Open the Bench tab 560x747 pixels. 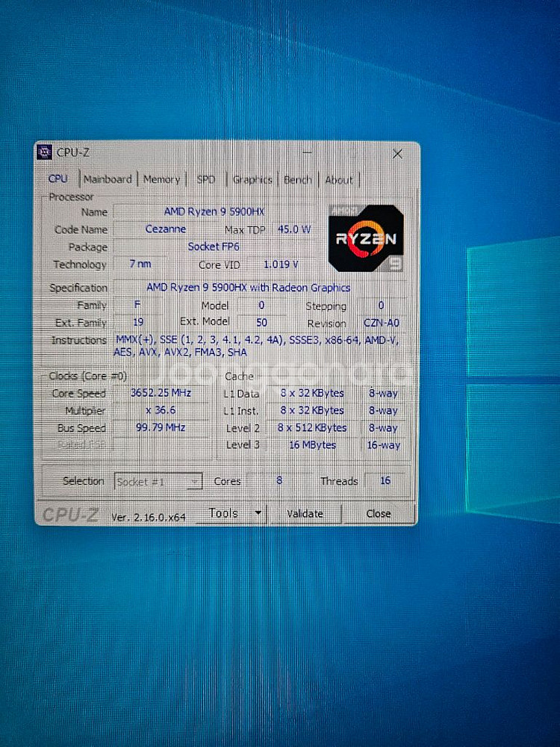(x=298, y=180)
